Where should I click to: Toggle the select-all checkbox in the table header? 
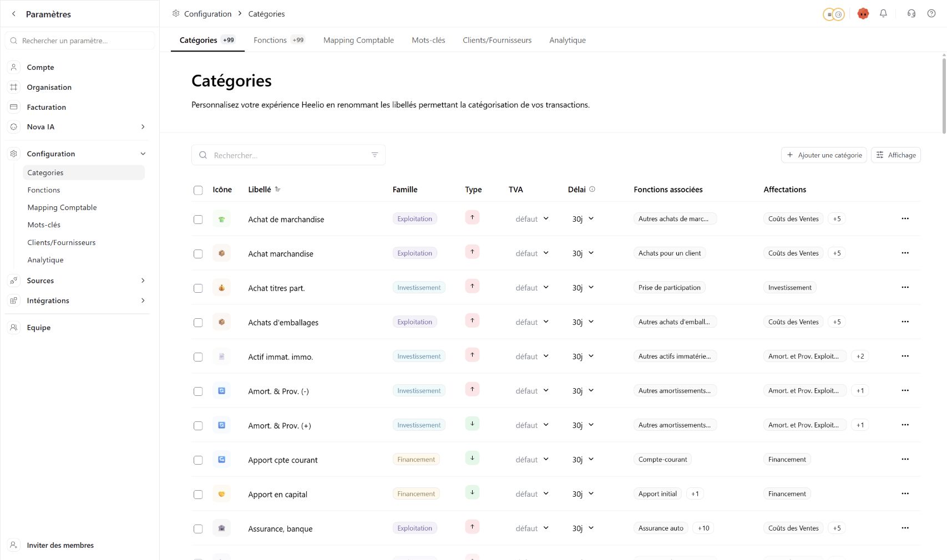198,190
